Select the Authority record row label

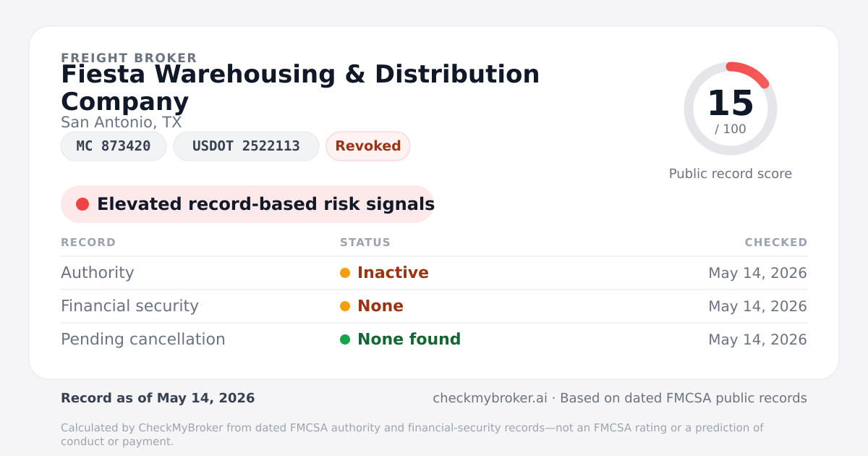[98, 273]
